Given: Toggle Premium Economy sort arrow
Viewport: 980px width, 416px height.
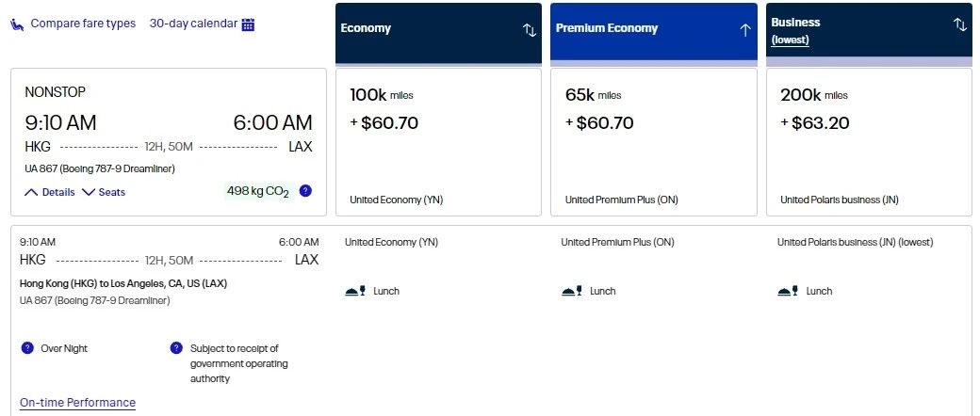Looking at the screenshot, I should point(744,29).
